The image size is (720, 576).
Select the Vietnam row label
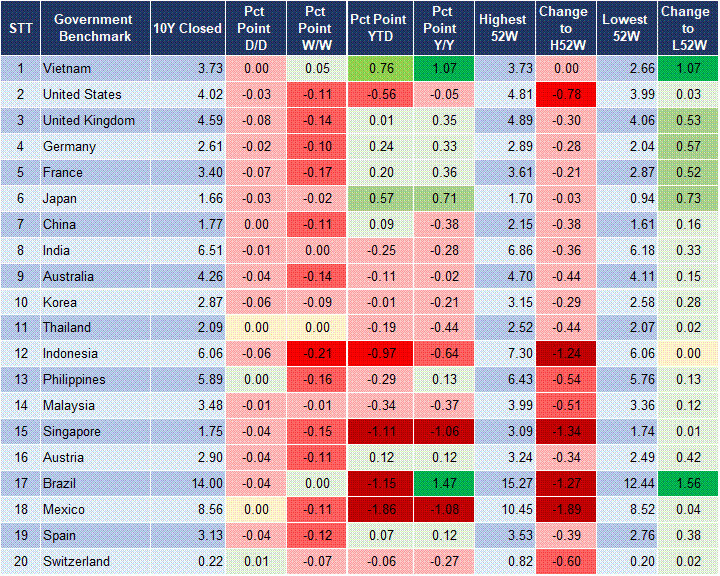pyautogui.click(x=66, y=68)
